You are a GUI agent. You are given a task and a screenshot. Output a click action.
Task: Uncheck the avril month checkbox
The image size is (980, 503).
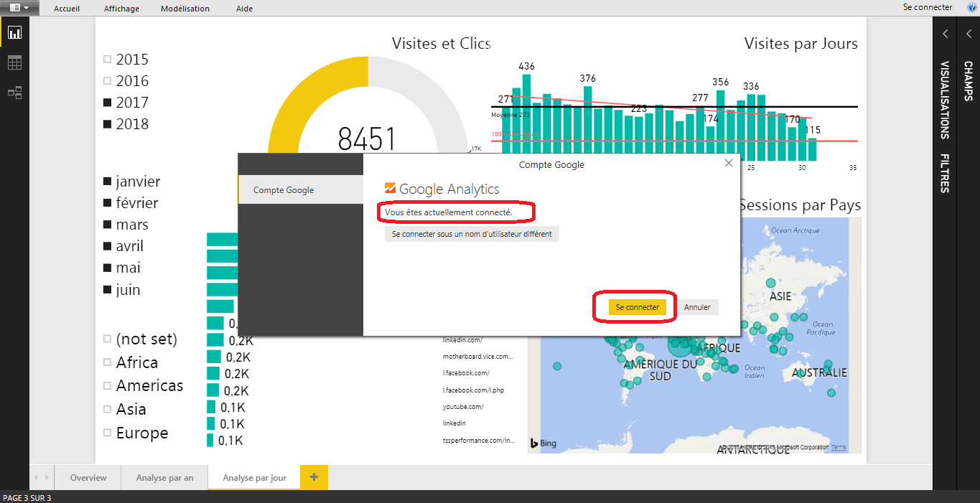tap(108, 246)
